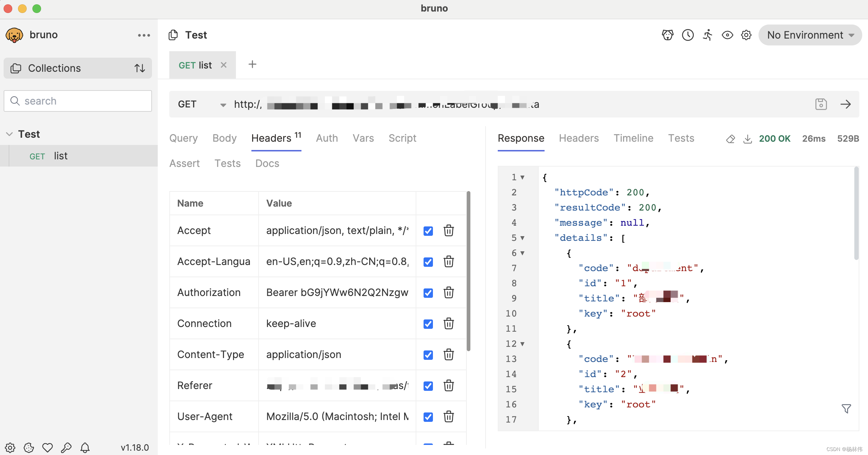868x455 pixels.
Task: Open the Auth tab
Action: coord(326,138)
